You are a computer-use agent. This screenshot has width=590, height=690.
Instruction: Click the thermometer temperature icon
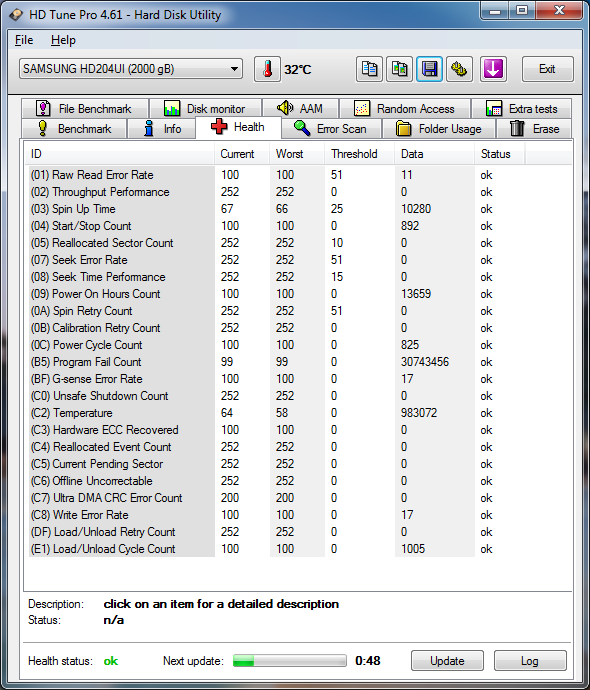[267, 69]
